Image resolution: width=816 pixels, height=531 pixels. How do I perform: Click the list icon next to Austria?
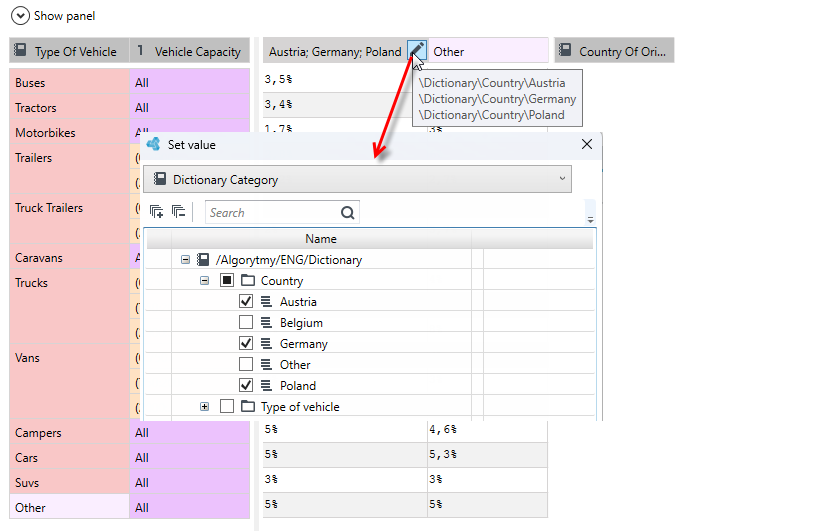pyautogui.click(x=266, y=301)
